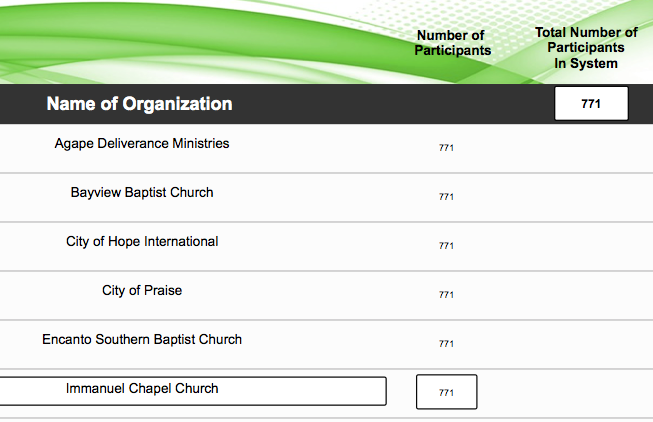Focus the Immanuel Chapel Church name field
The height and width of the screenshot is (422, 653).
pyautogui.click(x=192, y=390)
